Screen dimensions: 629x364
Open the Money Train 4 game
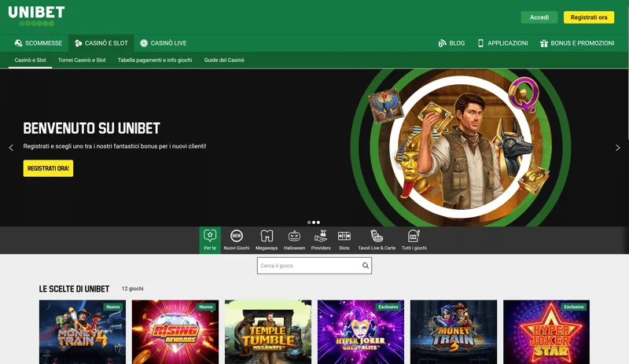83,332
